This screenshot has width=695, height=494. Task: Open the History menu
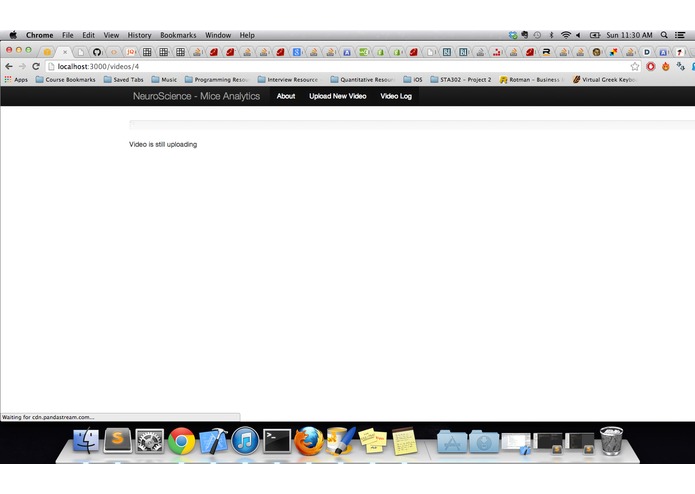[x=139, y=35]
